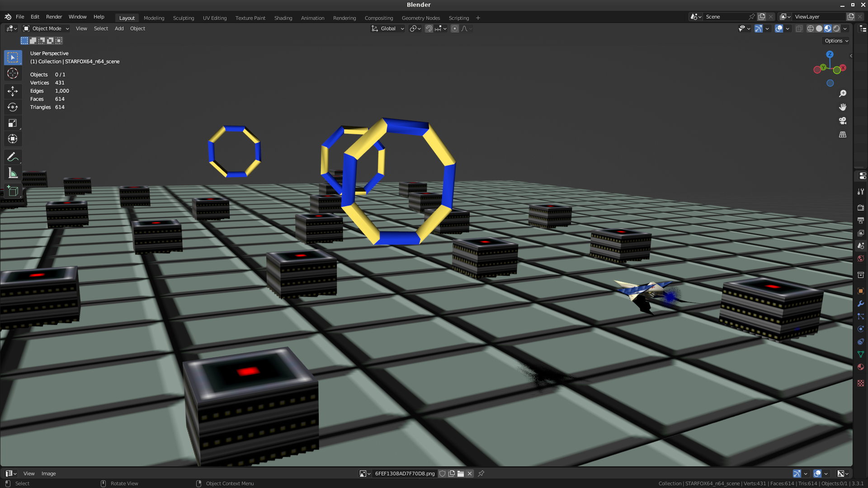Screen dimensions: 868x488
Task: Open the Object Mode dropdown
Action: 47,28
